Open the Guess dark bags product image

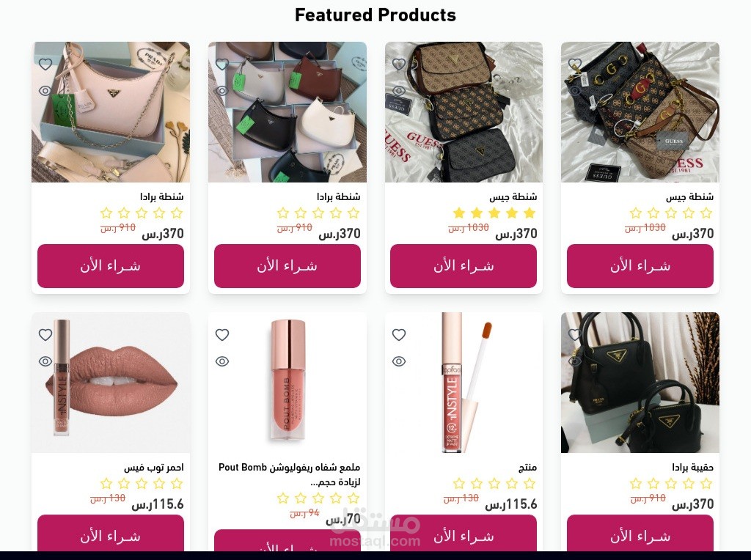tap(640, 112)
